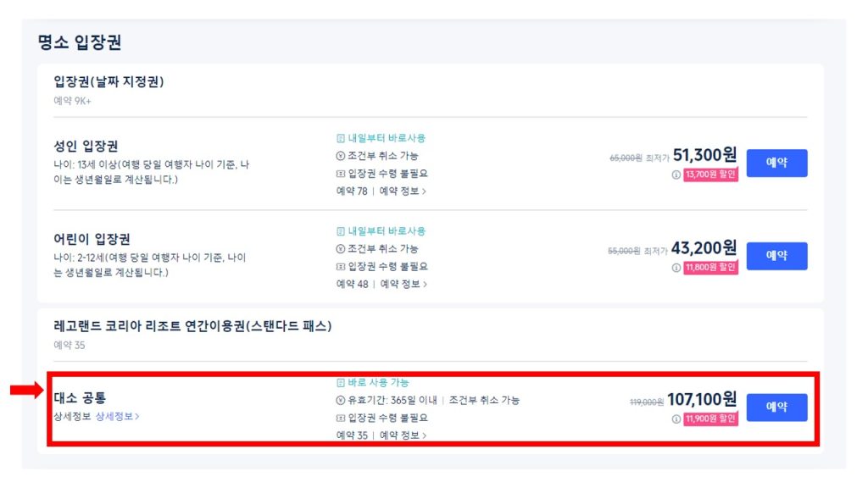Expand 예약 정보 for the 성인 입장권
868x488 pixels.
(403, 191)
